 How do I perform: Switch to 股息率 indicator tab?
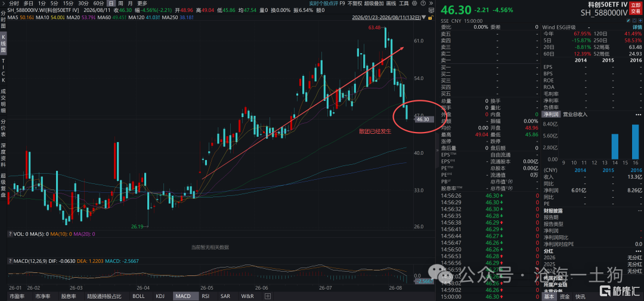click(x=68, y=296)
